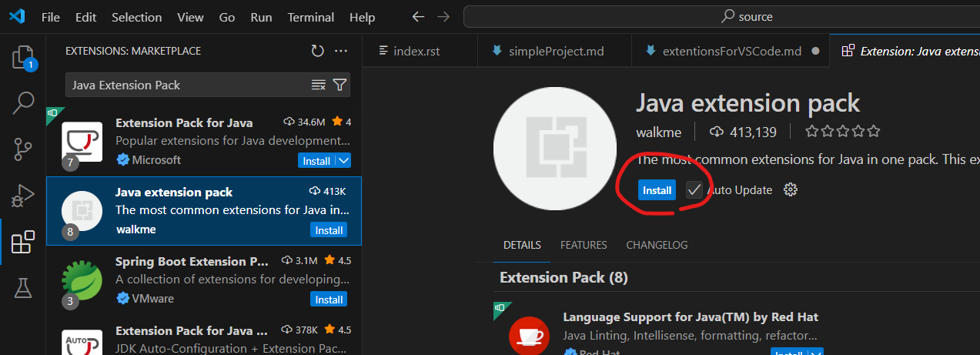This screenshot has height=355, width=980.
Task: Open the Testing flask icon
Action: click(x=23, y=288)
